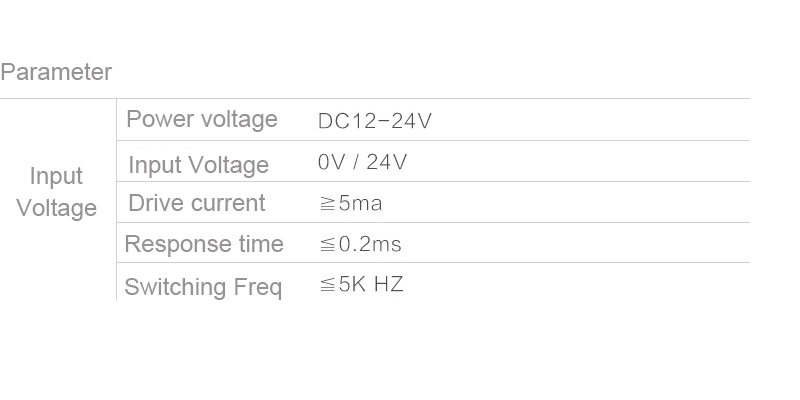The image size is (800, 400).
Task: Click the DC12-24V value
Action: [375, 121]
